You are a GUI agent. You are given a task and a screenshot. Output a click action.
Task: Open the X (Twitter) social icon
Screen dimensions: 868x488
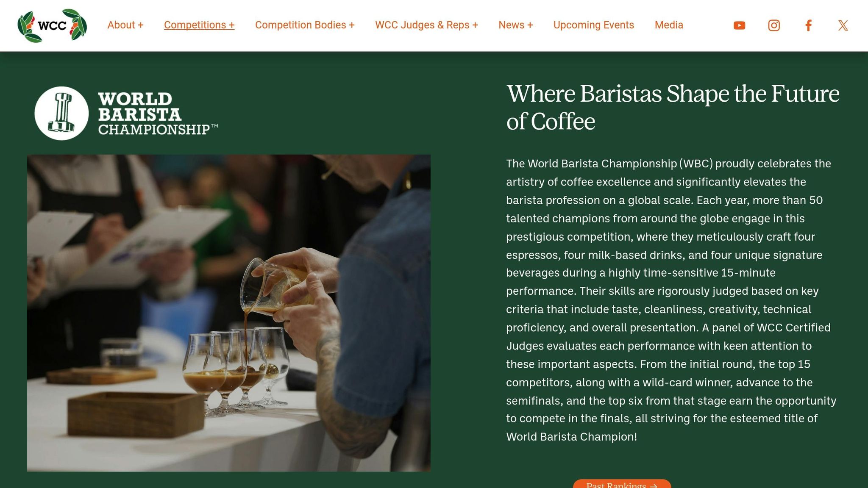point(843,25)
